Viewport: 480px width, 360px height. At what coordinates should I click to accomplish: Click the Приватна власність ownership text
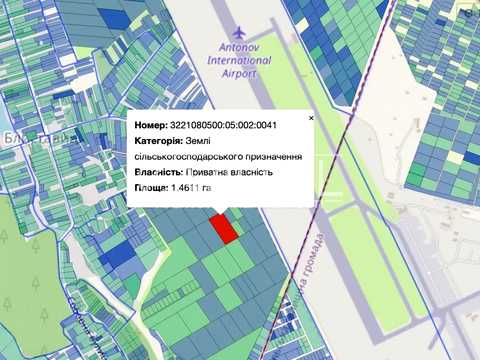(x=229, y=172)
